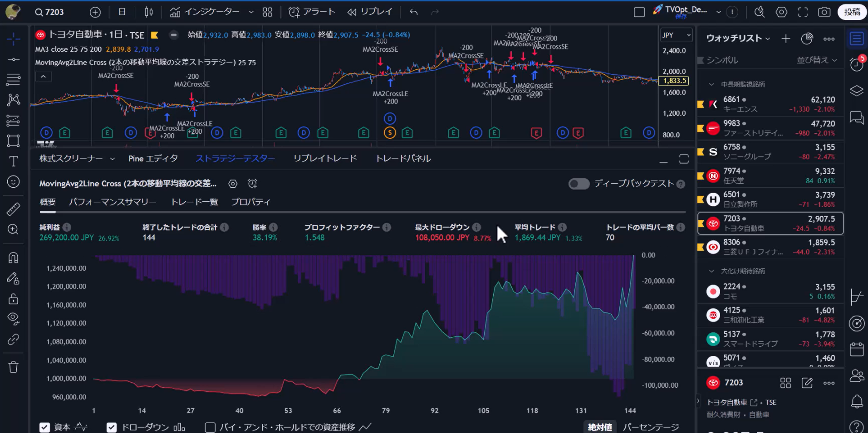Open the TVOpt_De layout dropdown arrow
This screenshot has width=868, height=433.
[x=719, y=12]
